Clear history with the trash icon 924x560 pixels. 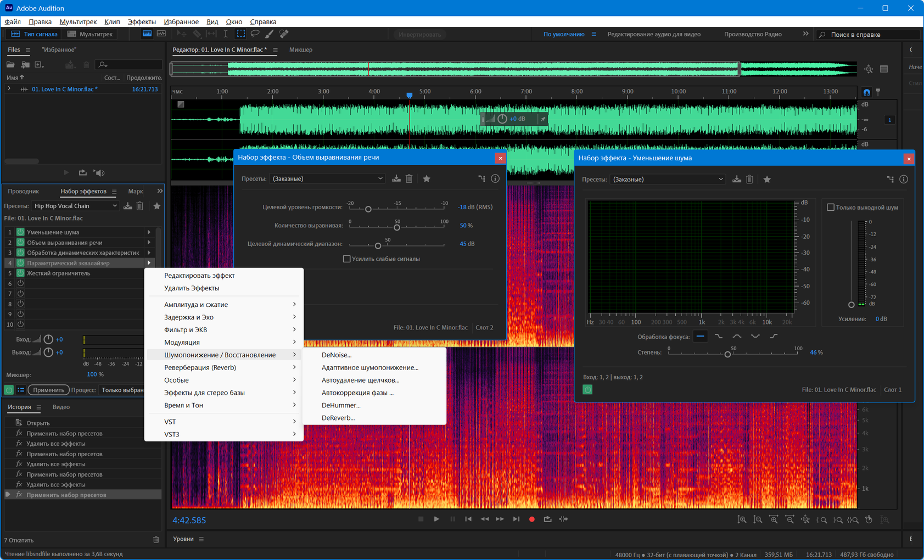[156, 540]
